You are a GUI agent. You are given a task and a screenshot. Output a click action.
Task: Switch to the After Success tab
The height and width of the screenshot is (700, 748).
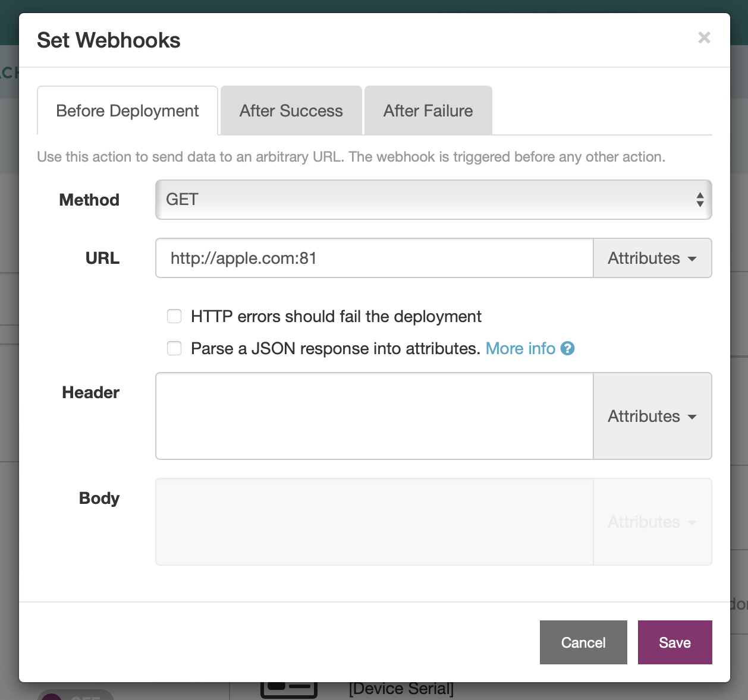(x=291, y=111)
